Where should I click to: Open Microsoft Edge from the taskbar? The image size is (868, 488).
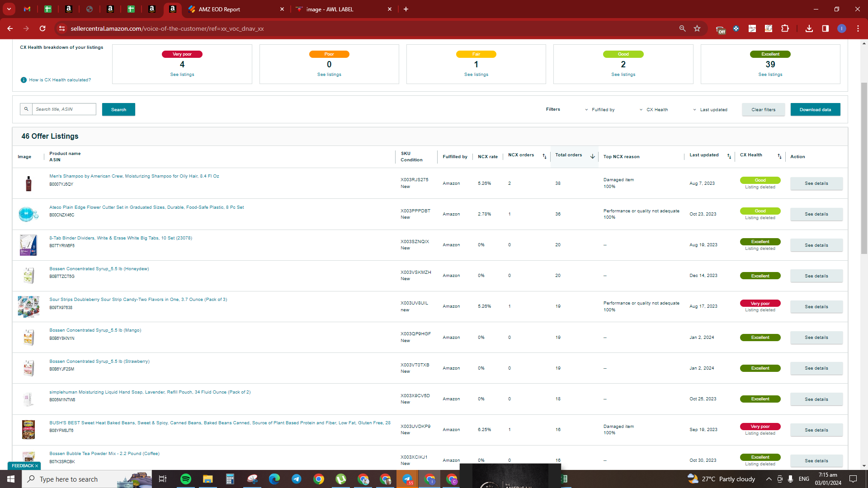pyautogui.click(x=274, y=479)
